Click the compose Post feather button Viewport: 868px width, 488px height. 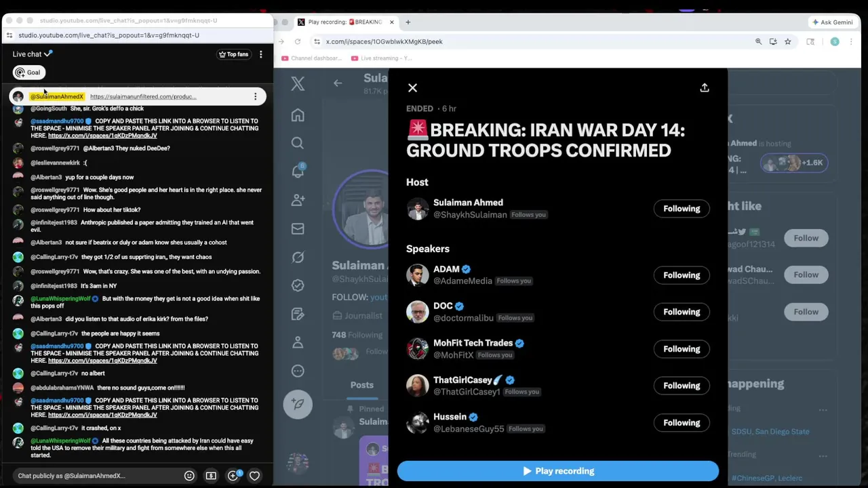(x=298, y=403)
